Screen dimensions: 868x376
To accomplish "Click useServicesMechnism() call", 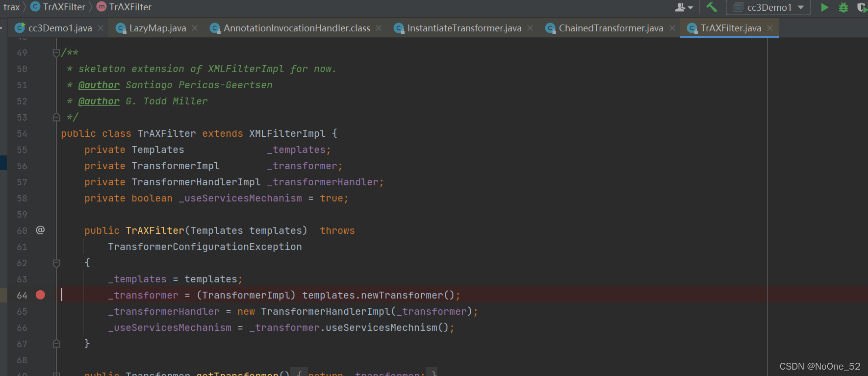I will 387,327.
